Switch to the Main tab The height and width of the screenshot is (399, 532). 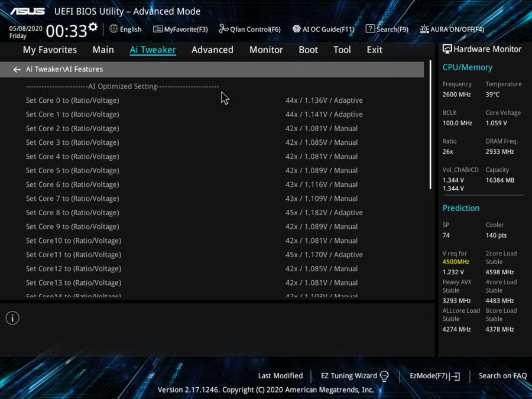pos(103,50)
